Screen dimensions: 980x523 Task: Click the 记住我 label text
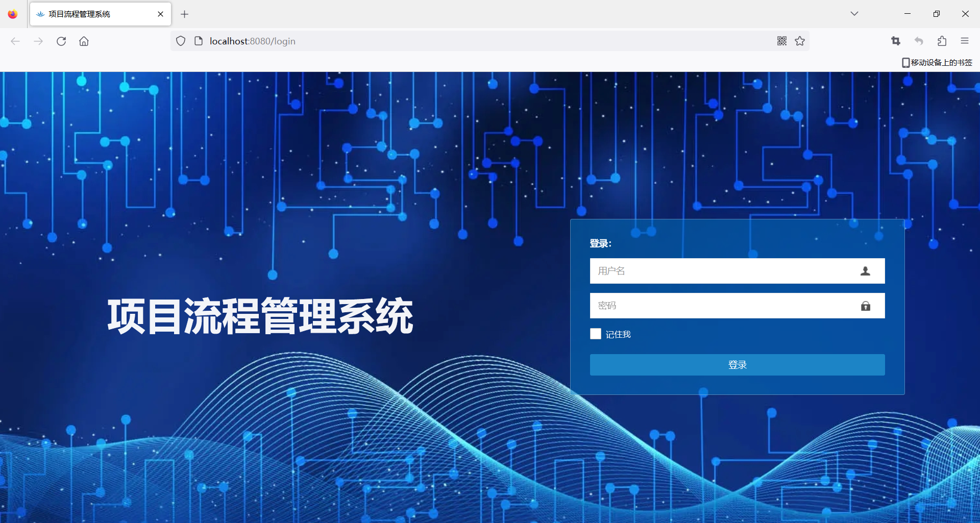point(618,334)
